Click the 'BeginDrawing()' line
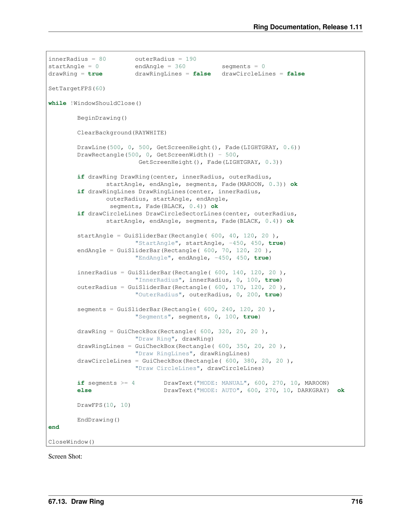The height and width of the screenshot is (532, 411). pos(102,118)
